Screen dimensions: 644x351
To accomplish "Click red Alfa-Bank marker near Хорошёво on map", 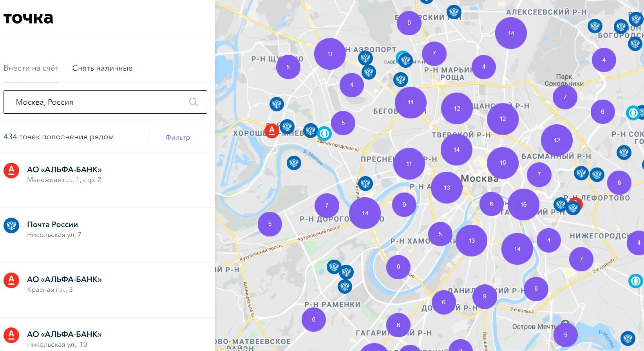I will 271,131.
